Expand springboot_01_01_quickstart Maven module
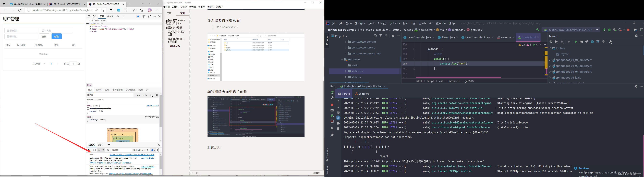The image size is (644, 177). [x=550, y=60]
